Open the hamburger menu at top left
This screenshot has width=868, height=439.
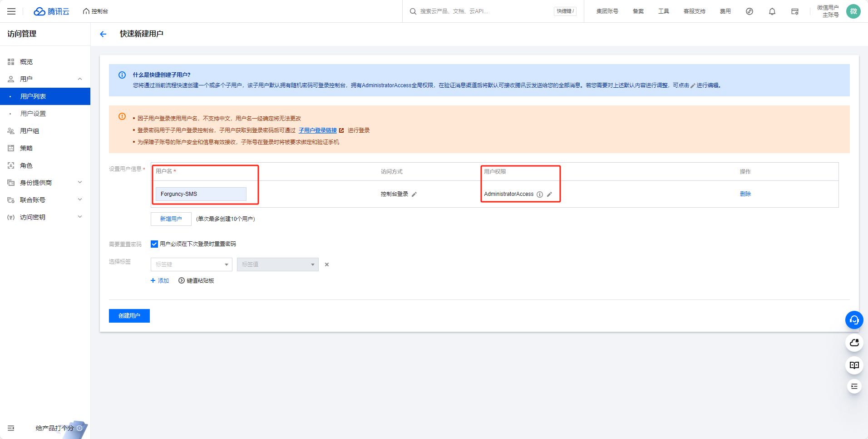pyautogui.click(x=11, y=11)
